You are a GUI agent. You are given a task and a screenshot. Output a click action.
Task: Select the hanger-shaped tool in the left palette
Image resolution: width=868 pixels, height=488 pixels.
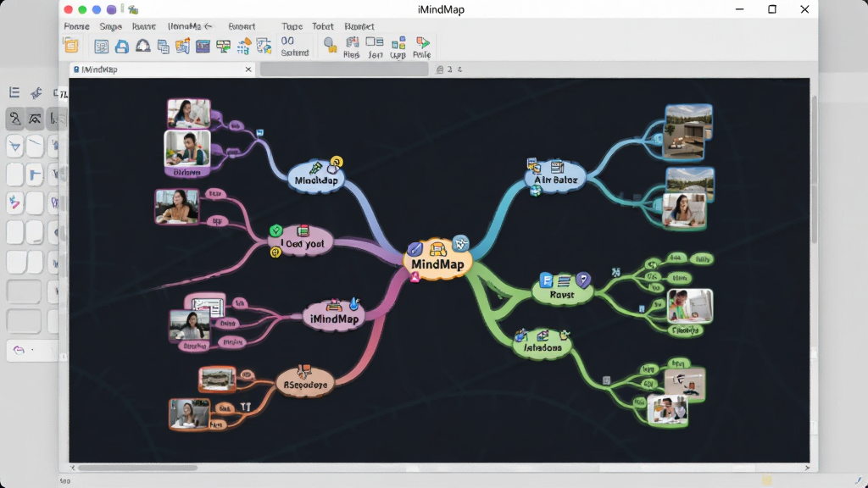tap(15, 119)
